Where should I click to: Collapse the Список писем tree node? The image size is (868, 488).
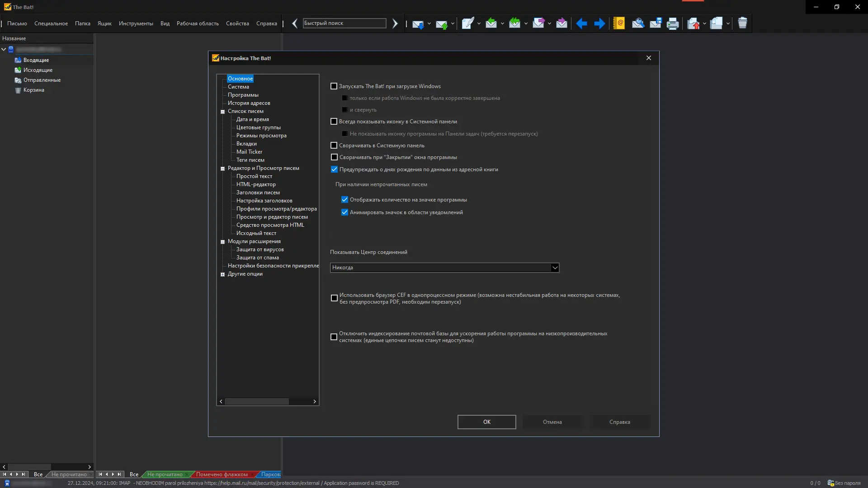[x=222, y=112]
